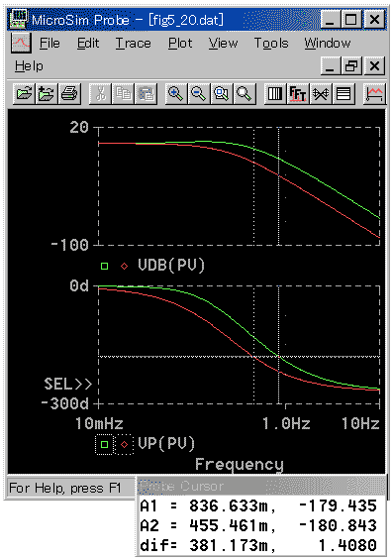Toggle the log X axis icon
The width and height of the screenshot is (392, 560).
[275, 94]
